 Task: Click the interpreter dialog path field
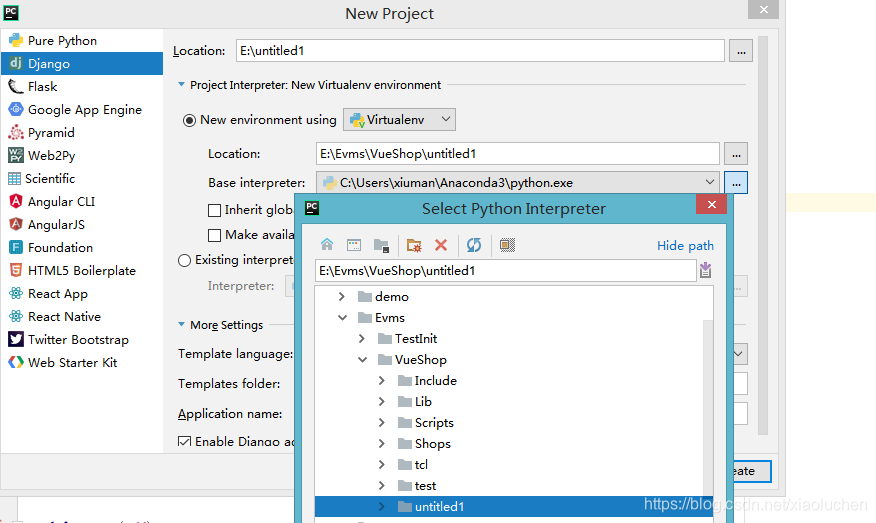click(506, 270)
